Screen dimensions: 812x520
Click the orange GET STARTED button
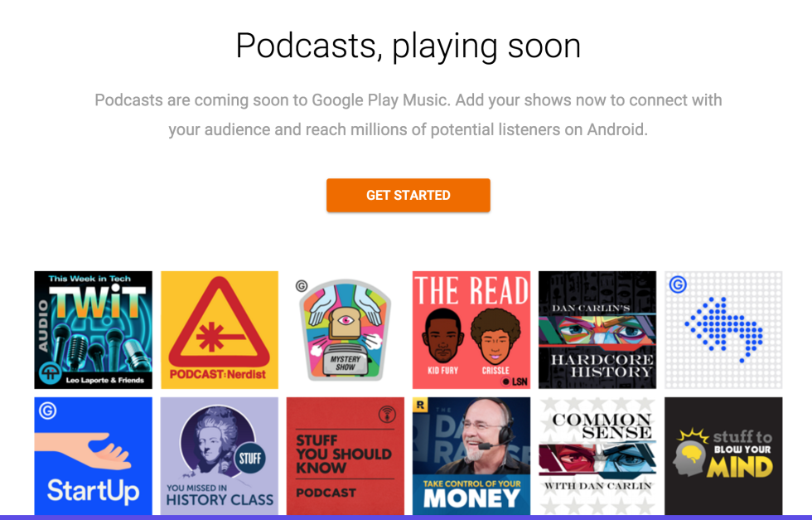point(408,195)
